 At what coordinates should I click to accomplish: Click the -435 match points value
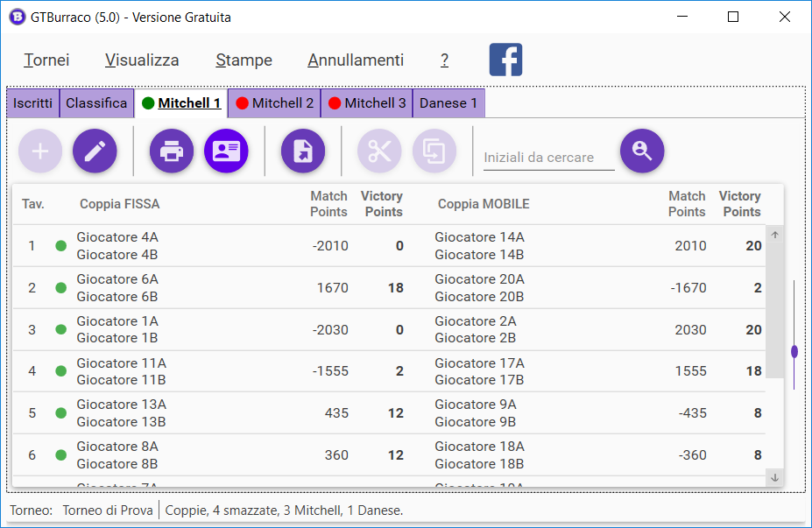point(693,413)
